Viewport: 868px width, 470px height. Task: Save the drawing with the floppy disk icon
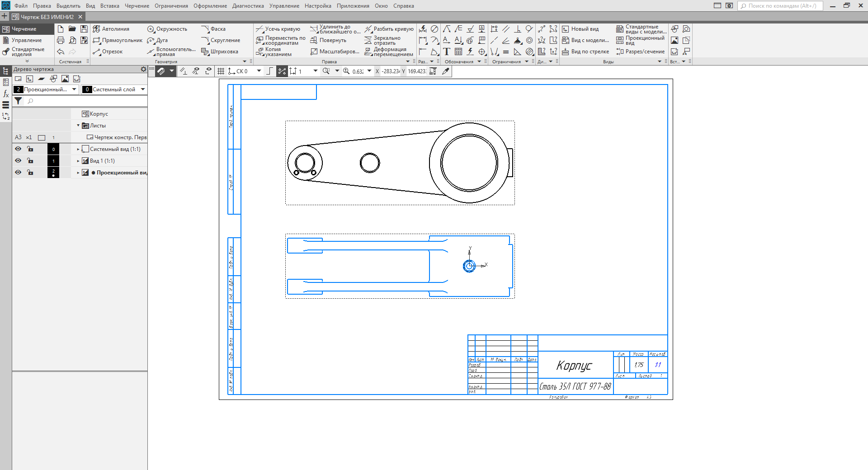[x=84, y=29]
